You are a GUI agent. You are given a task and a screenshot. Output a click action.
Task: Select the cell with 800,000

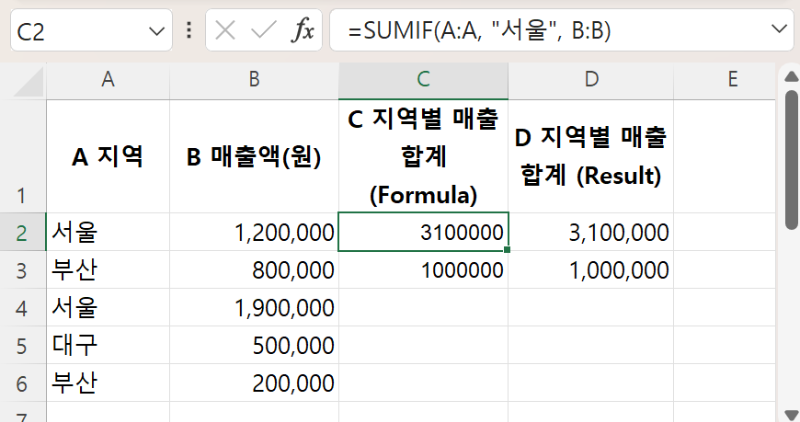(x=254, y=269)
